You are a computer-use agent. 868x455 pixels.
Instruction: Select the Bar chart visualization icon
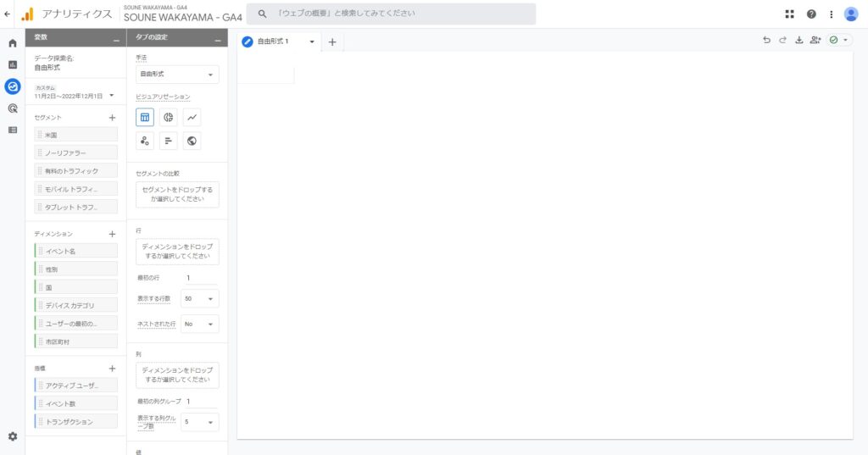(169, 141)
